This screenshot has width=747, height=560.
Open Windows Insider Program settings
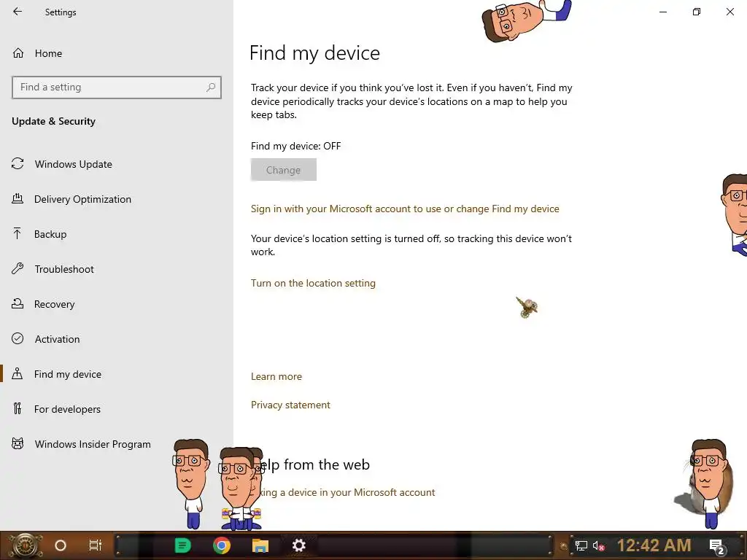pyautogui.click(x=81, y=444)
